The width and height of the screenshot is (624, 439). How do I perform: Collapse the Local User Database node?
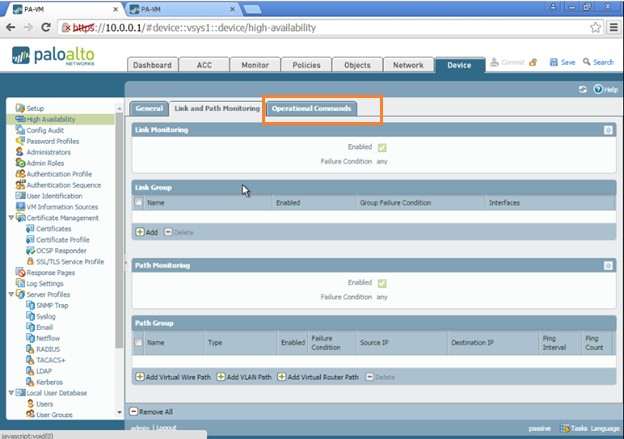10,393
